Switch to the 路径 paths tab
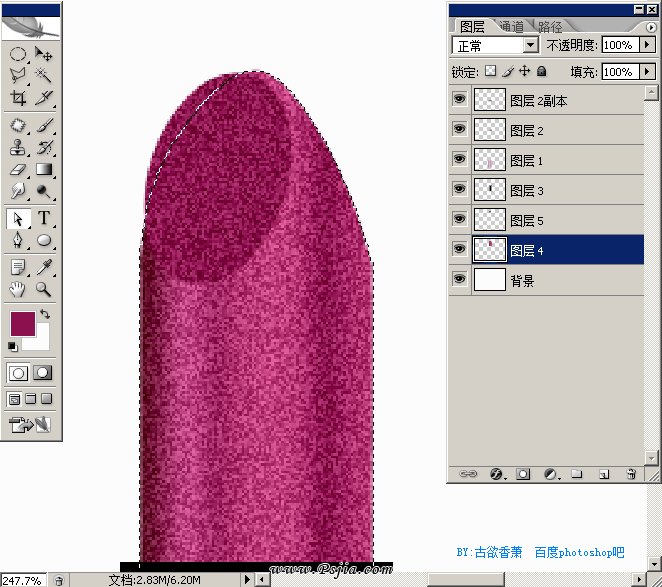Image resolution: width=662 pixels, height=587 pixels. tap(550, 27)
